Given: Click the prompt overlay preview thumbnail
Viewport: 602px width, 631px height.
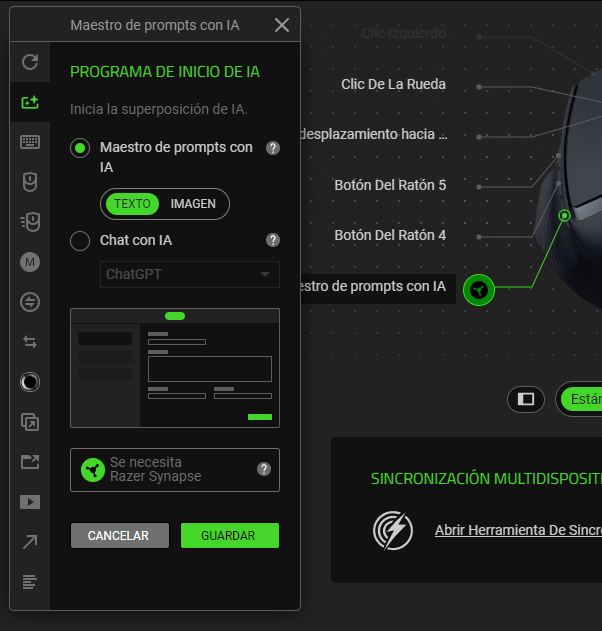Looking at the screenshot, I should pyautogui.click(x=175, y=368).
